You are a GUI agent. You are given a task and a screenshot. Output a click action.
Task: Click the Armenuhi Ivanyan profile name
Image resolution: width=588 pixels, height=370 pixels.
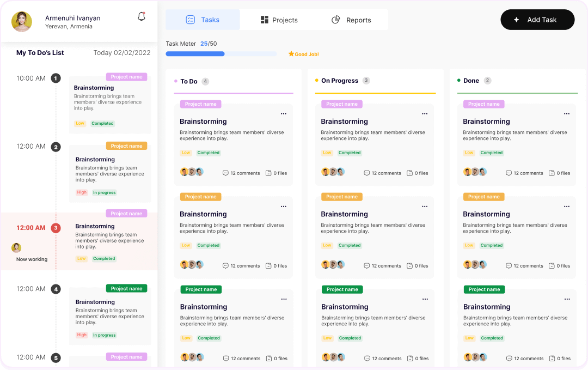click(72, 18)
